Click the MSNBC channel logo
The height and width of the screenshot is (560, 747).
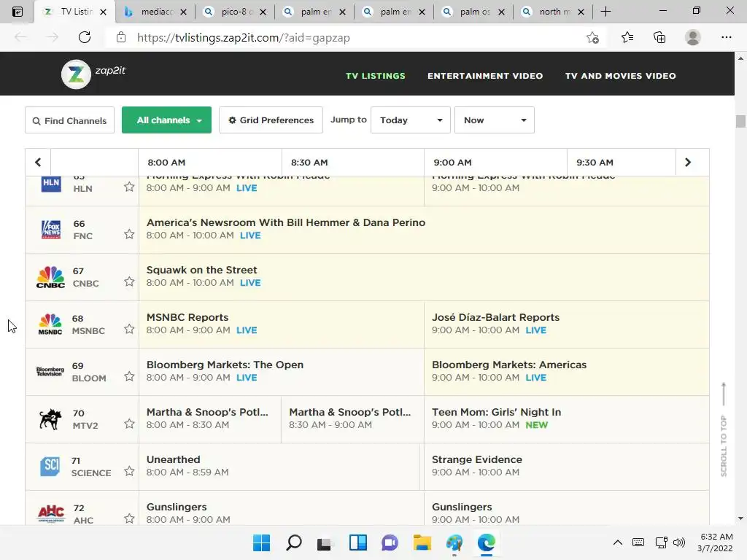click(50, 324)
